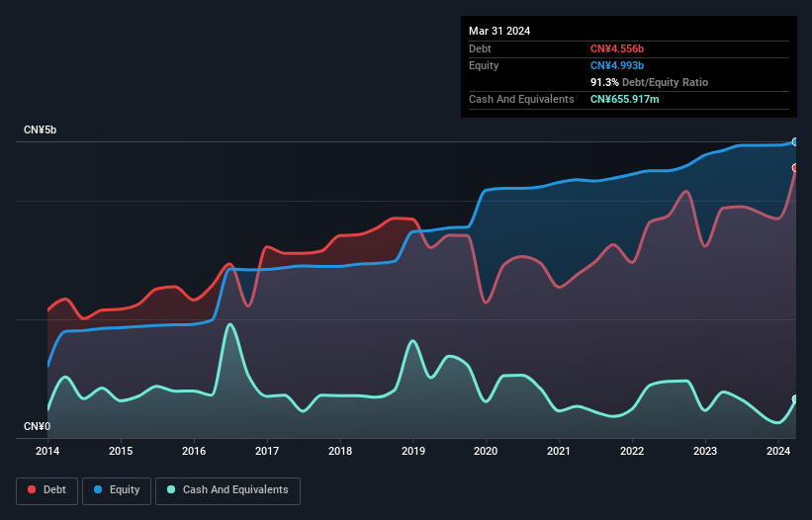Click the 2023 x-axis label
The image size is (812, 520).
705,451
